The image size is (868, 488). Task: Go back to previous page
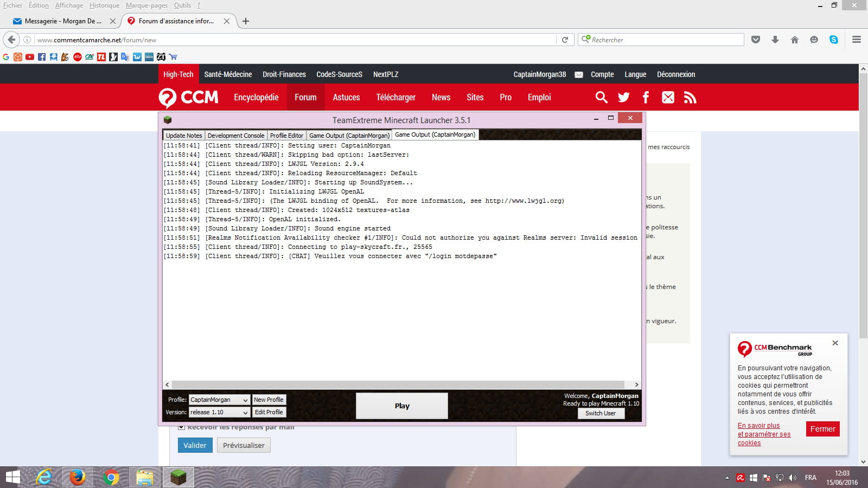[x=11, y=40]
